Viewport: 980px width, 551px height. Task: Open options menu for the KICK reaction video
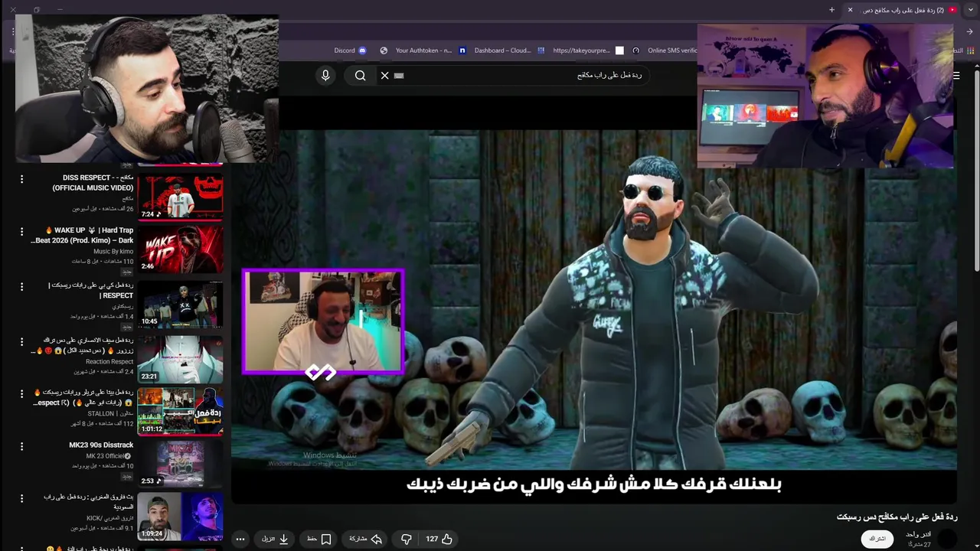tap(21, 499)
